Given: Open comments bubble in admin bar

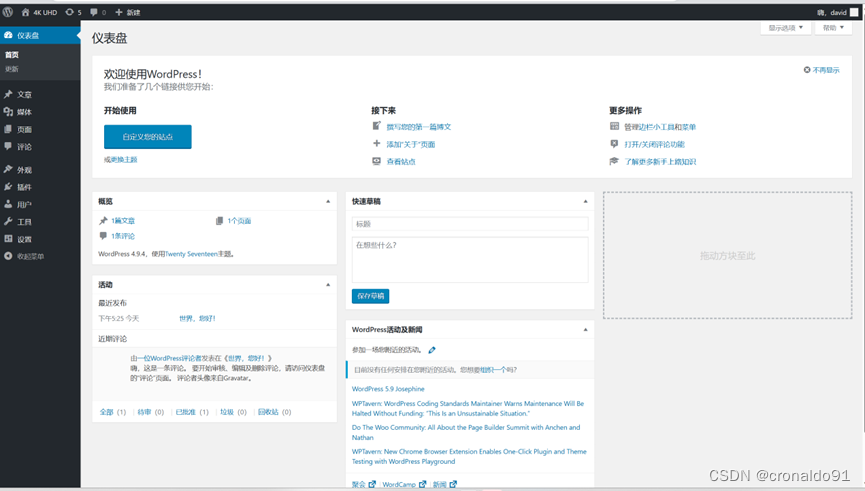Looking at the screenshot, I should [x=98, y=12].
